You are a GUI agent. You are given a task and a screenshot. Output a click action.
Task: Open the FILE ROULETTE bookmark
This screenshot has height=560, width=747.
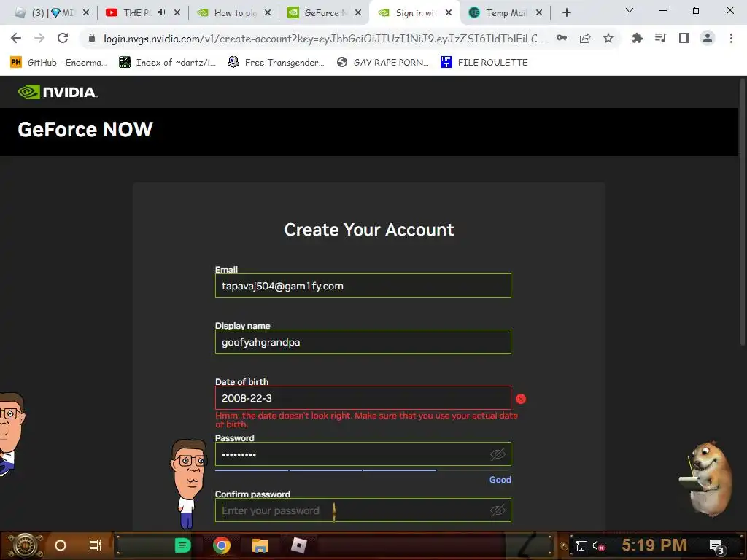tap(484, 63)
